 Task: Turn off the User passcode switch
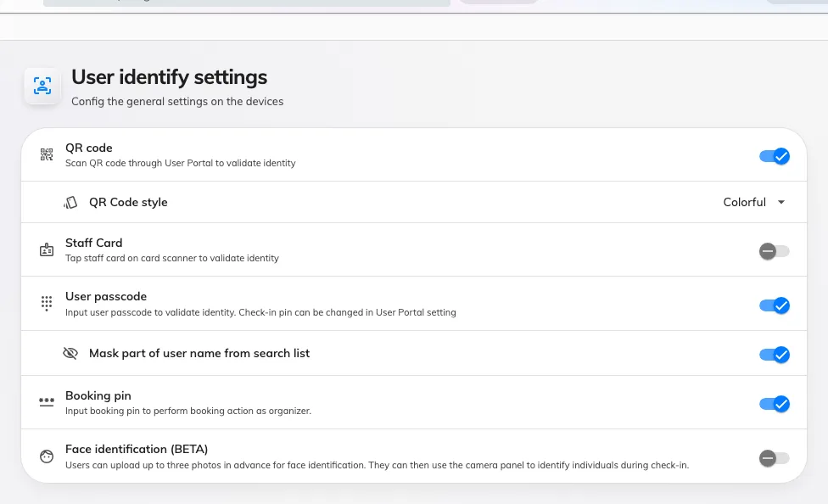775,305
